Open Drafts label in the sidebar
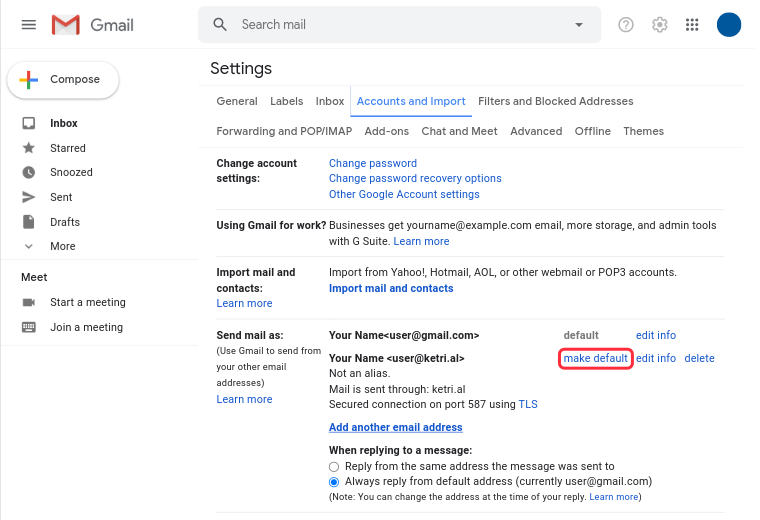Viewport: 760px width, 520px height. coord(65,222)
